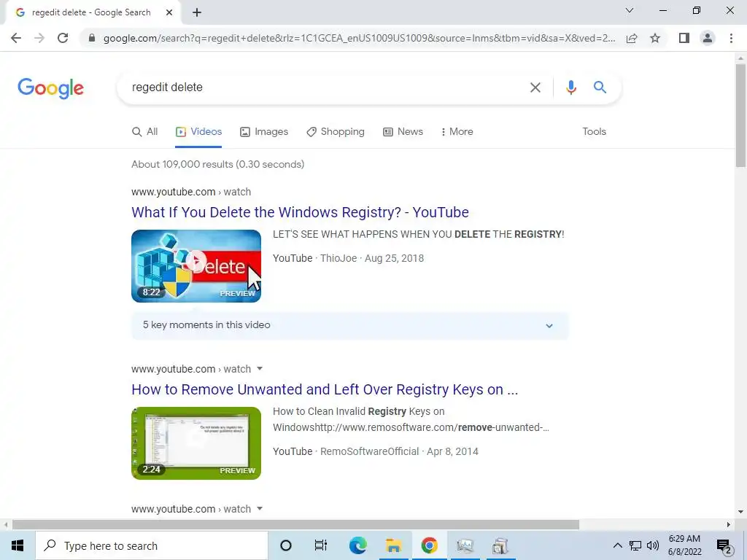Expand 5 key moments in this video
This screenshot has height=560, width=747.
(350, 326)
